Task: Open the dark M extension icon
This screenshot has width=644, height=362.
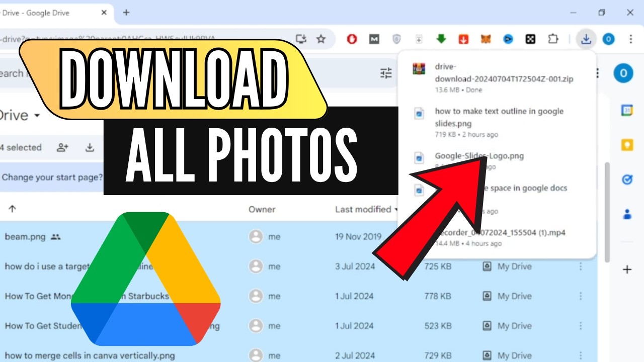Action: coord(374,39)
